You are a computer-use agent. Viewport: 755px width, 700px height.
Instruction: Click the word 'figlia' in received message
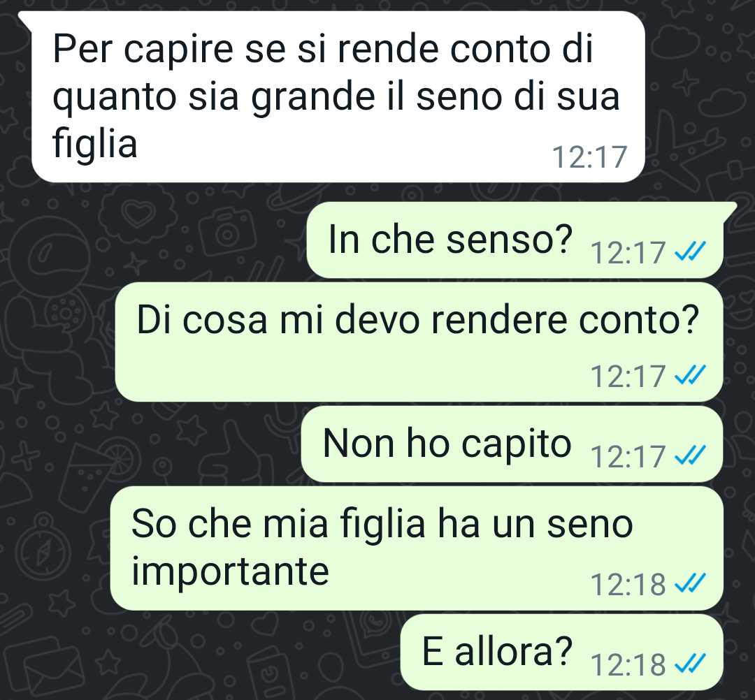95,145
